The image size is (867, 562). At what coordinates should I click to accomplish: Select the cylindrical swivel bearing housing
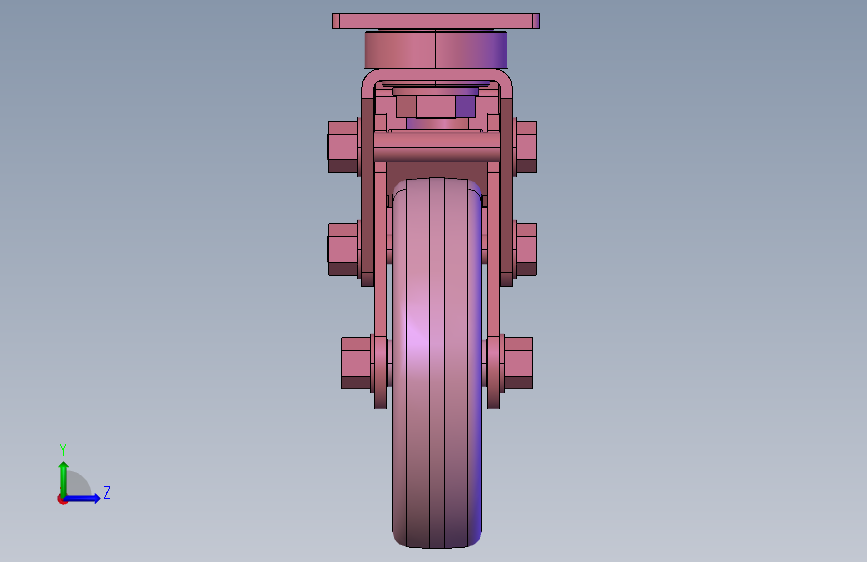pos(436,50)
